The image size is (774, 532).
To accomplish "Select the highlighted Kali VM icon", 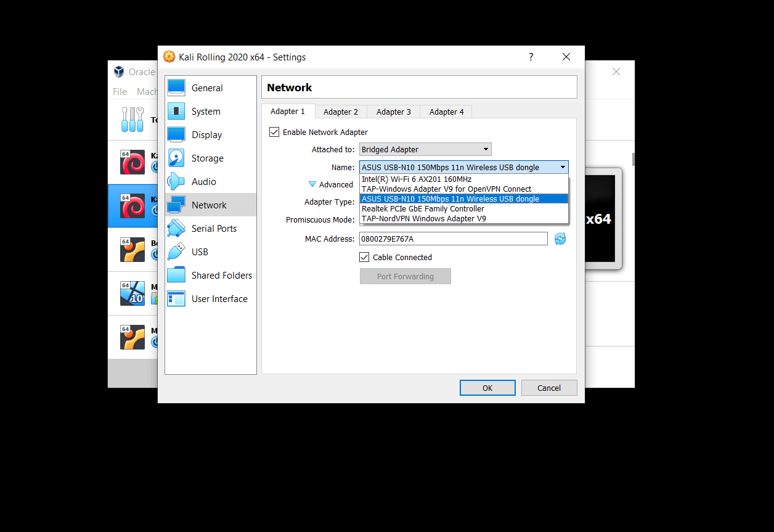I will [132, 206].
